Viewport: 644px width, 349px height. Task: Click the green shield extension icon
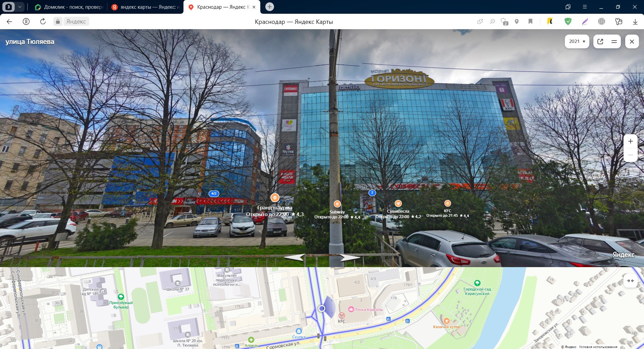tap(568, 21)
